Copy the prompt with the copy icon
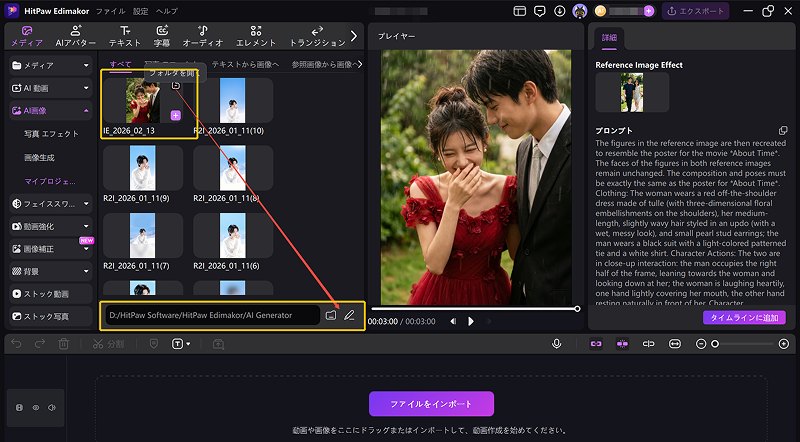 coord(783,130)
